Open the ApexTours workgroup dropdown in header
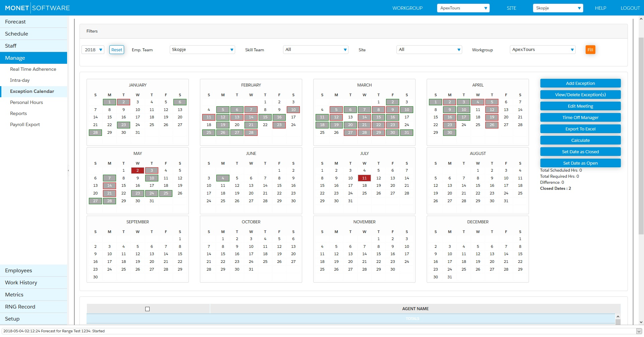This screenshot has width=644, height=337. point(463,8)
